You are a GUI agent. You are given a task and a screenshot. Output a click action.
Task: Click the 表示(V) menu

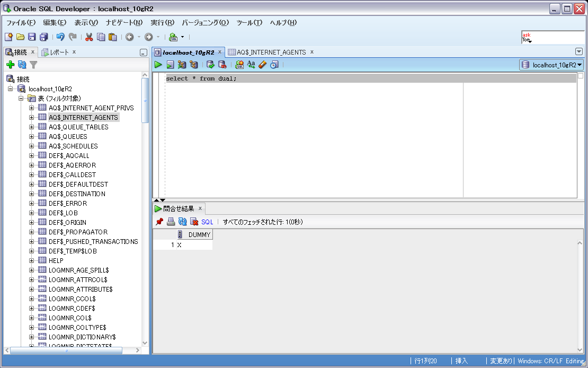[86, 22]
